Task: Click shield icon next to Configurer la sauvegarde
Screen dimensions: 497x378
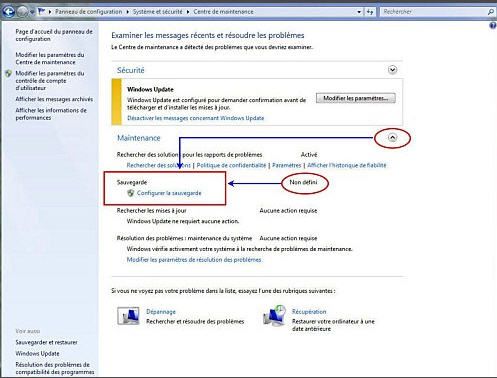Action: point(131,193)
